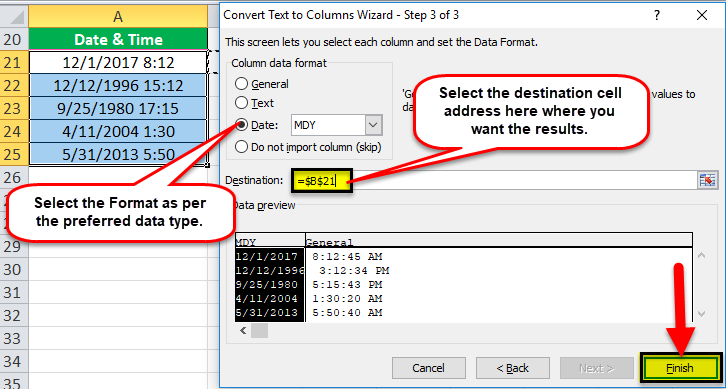Viewport: 726px width, 389px height.
Task: Click the horizontal scrollbar thumb in Data preview
Action: 259,330
